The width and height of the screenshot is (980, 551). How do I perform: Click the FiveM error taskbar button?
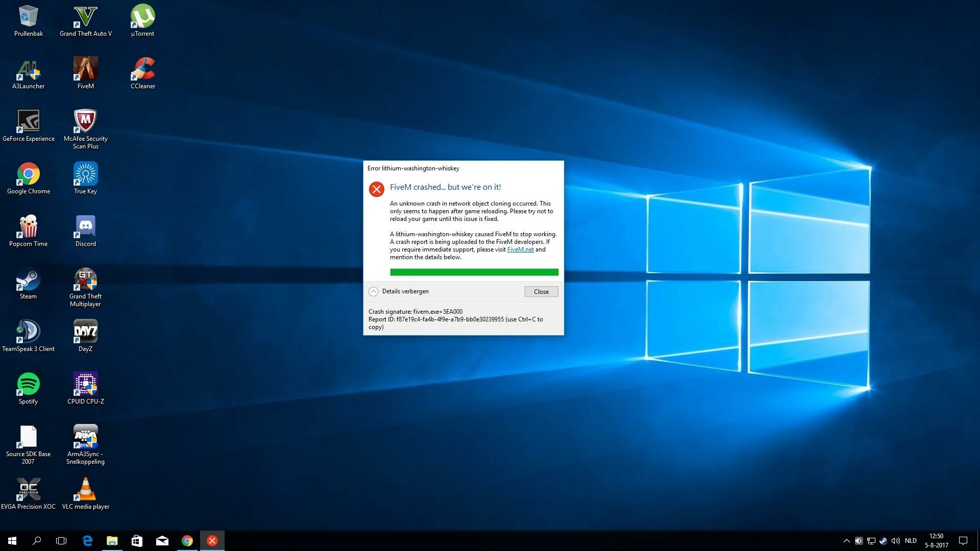212,541
